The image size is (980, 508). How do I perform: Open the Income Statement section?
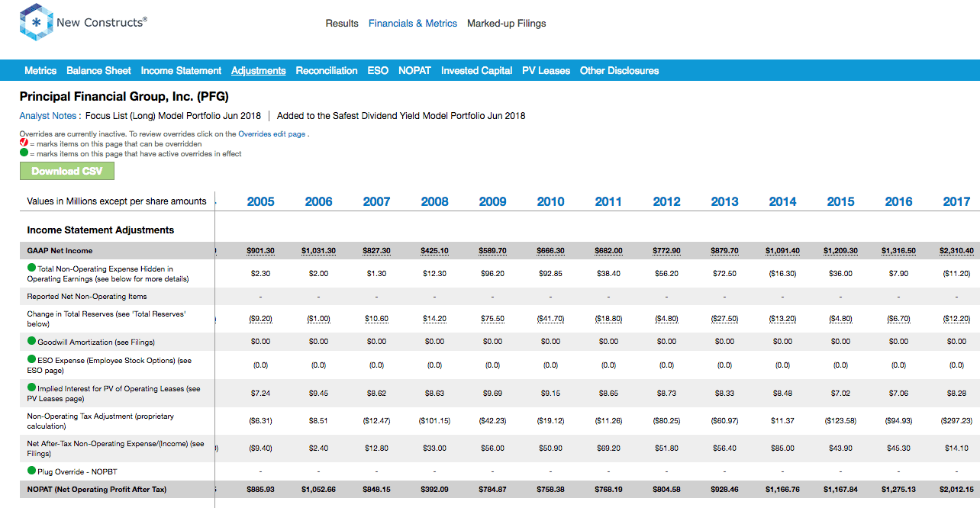point(181,70)
